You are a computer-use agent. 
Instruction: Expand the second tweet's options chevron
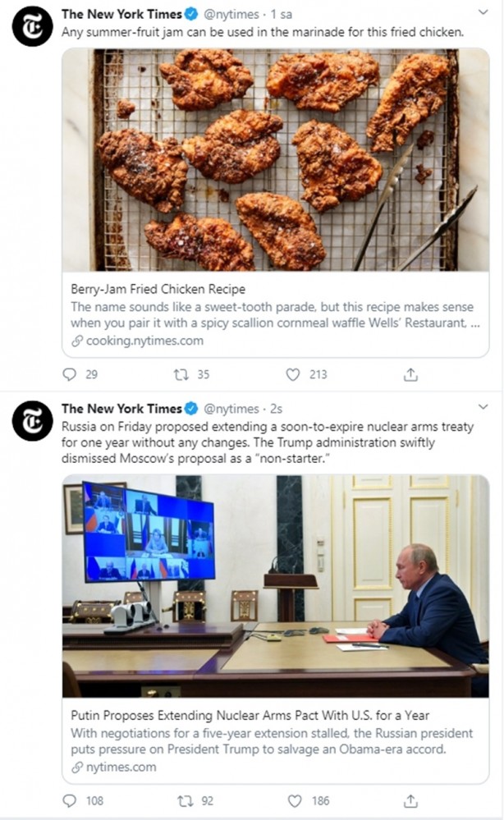coord(483,406)
